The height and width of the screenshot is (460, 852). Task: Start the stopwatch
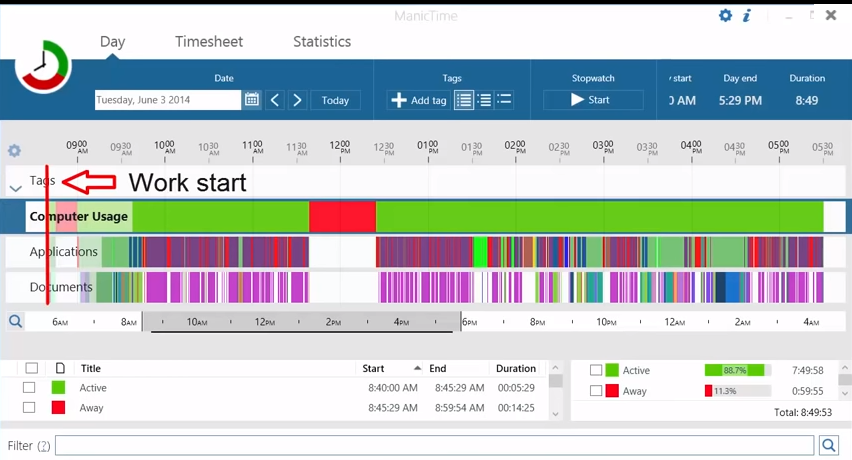click(593, 100)
